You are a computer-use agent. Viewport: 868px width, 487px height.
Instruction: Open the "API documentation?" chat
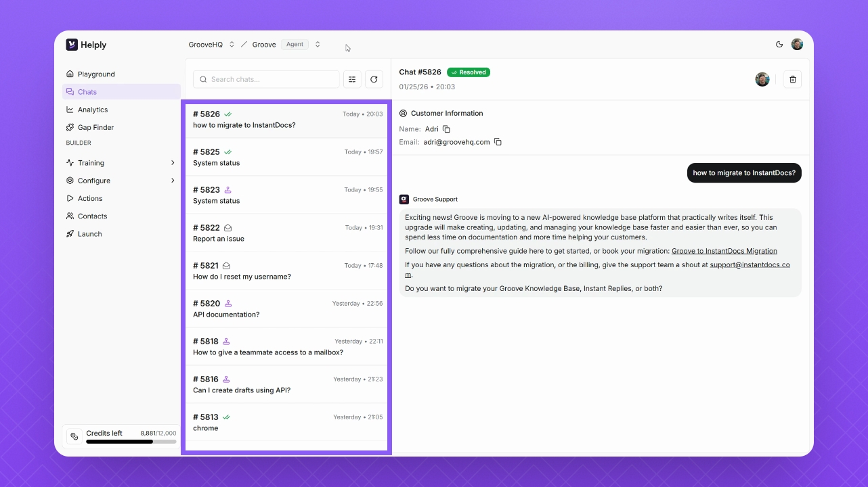click(x=286, y=309)
